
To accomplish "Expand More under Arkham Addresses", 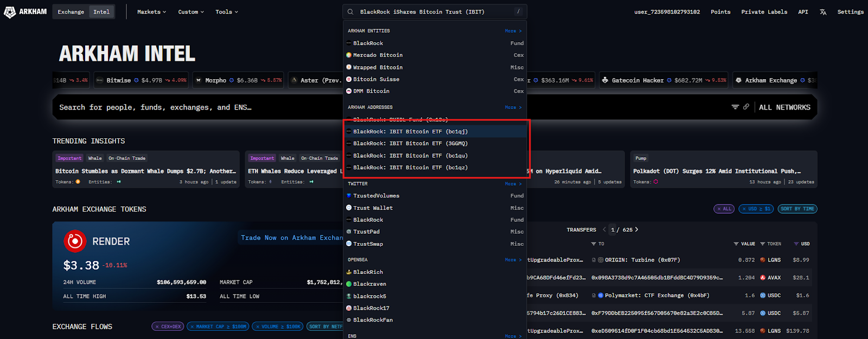I will [513, 107].
